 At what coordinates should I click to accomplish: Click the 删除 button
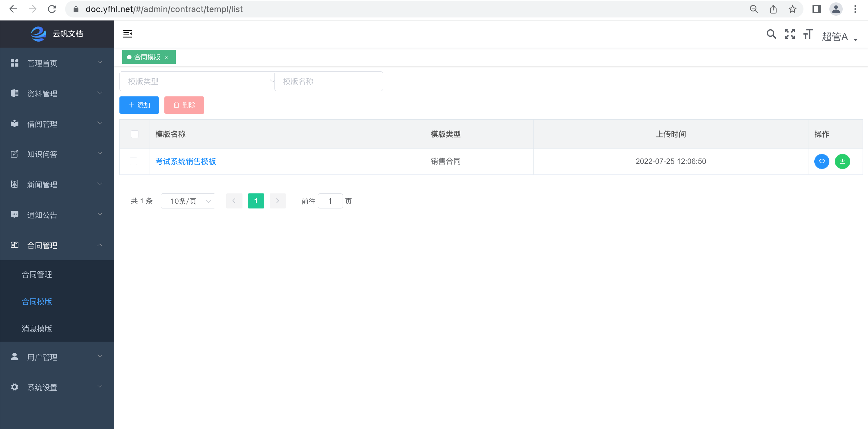pyautogui.click(x=184, y=105)
